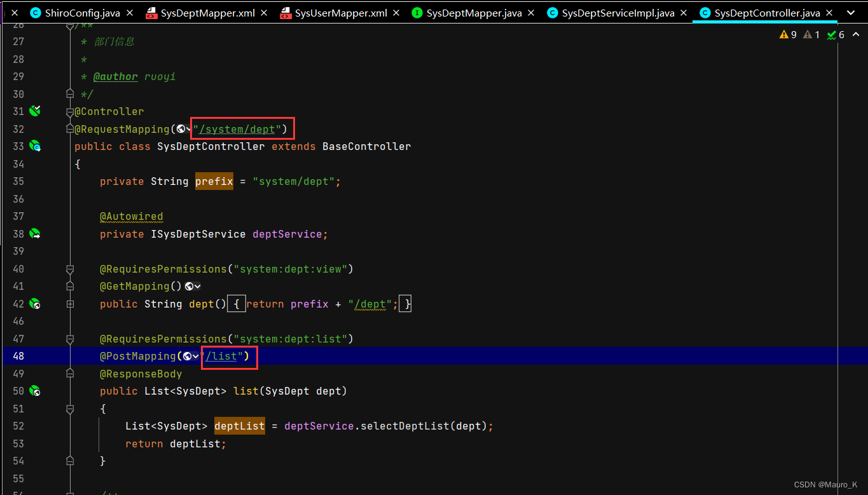868x495 pixels.
Task: Close the SysDeptMapper.xml tab
Action: pos(265,13)
